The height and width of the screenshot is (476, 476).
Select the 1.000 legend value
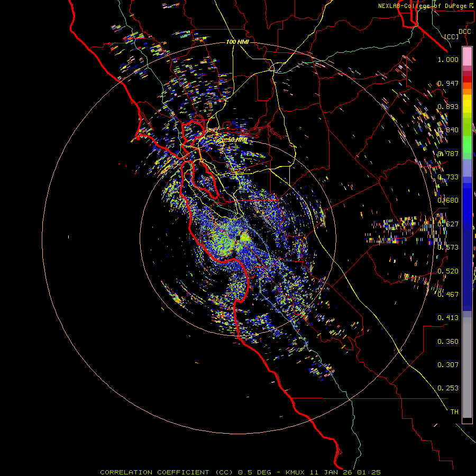point(448,59)
